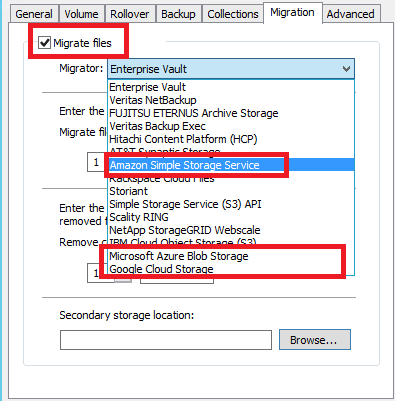Viewport: 395px width, 401px height.
Task: Uncheck the Migrate files checkbox
Action: point(44,43)
